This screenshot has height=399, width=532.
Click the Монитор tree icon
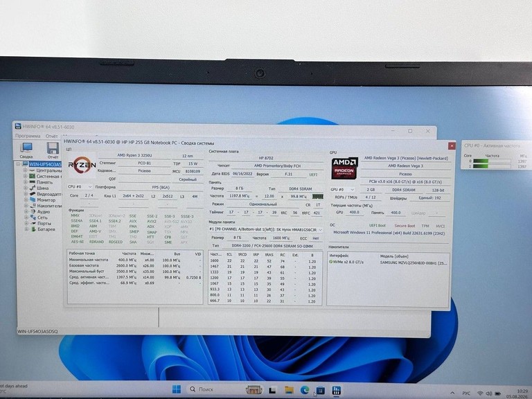click(33, 199)
